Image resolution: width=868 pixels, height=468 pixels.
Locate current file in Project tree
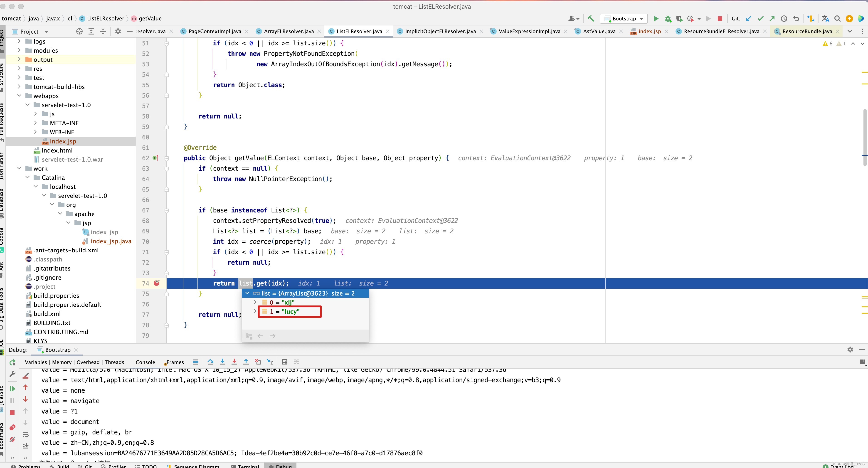click(x=79, y=31)
